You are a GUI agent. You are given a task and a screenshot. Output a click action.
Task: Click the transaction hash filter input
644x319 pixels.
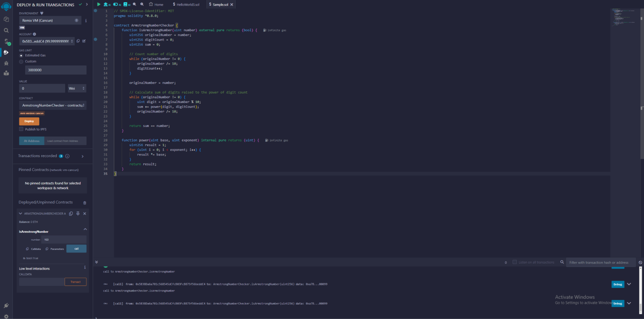click(601, 262)
